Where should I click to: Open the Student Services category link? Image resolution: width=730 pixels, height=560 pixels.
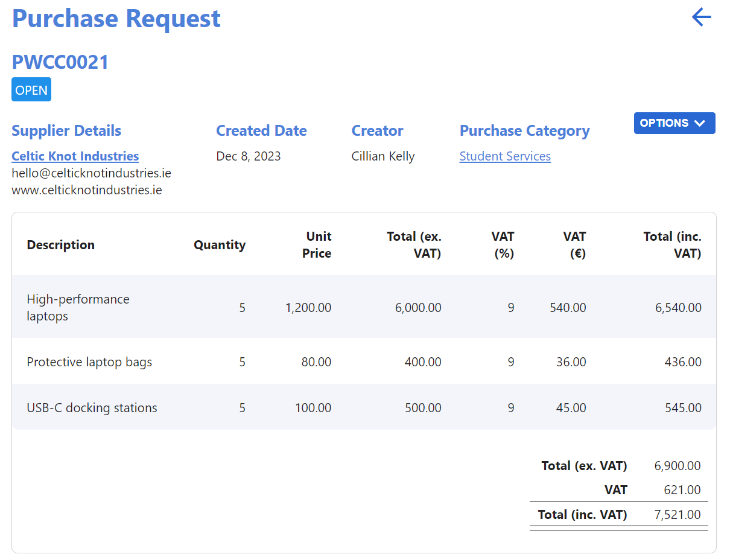point(505,156)
